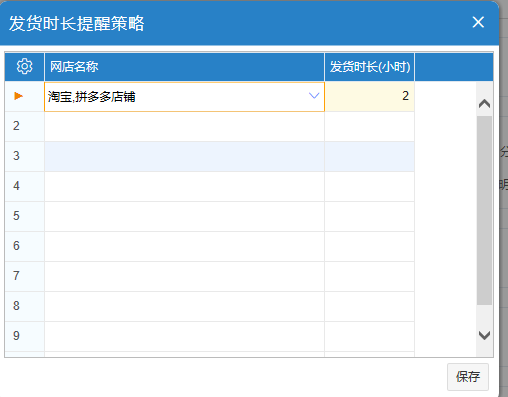Image resolution: width=508 pixels, height=397 pixels.
Task: Select row number 4 header
Action: pyautogui.click(x=24, y=186)
